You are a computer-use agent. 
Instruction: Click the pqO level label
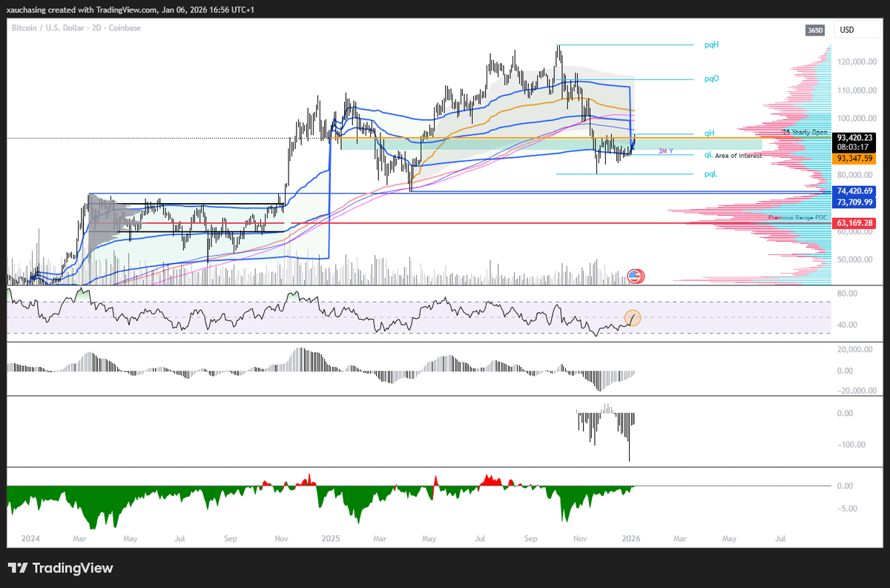pyautogui.click(x=711, y=79)
